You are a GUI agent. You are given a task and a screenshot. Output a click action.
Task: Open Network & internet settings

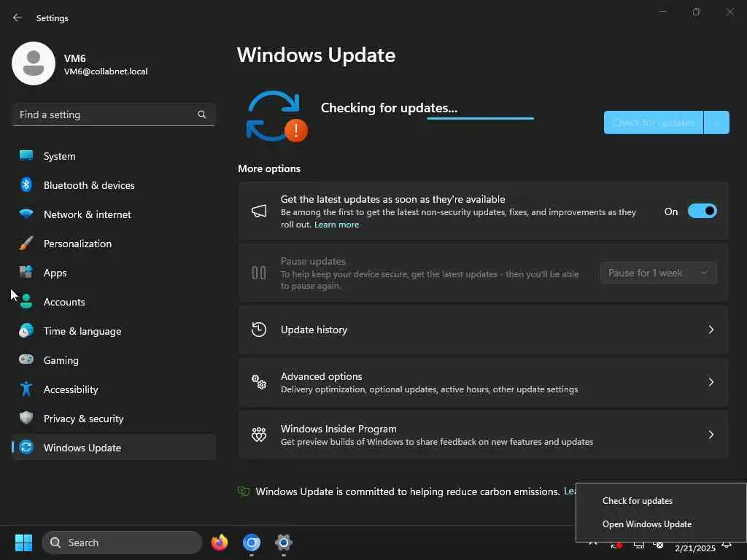click(113, 214)
